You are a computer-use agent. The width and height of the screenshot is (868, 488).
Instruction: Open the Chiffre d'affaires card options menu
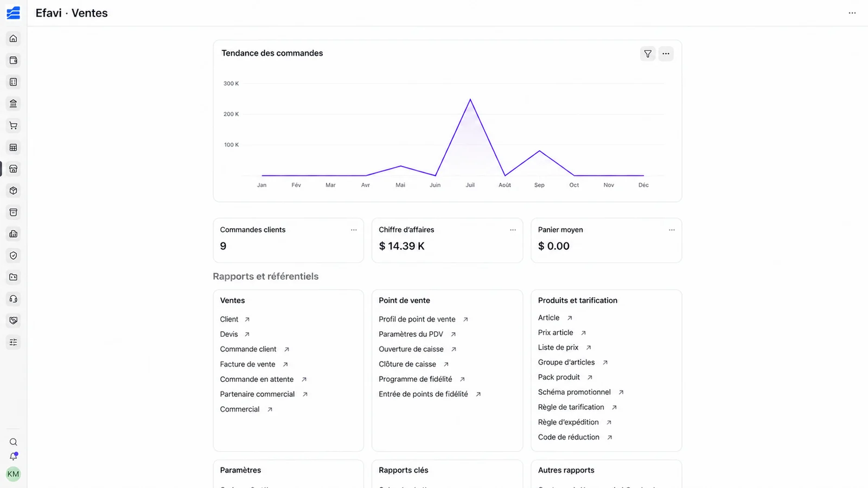(x=513, y=230)
